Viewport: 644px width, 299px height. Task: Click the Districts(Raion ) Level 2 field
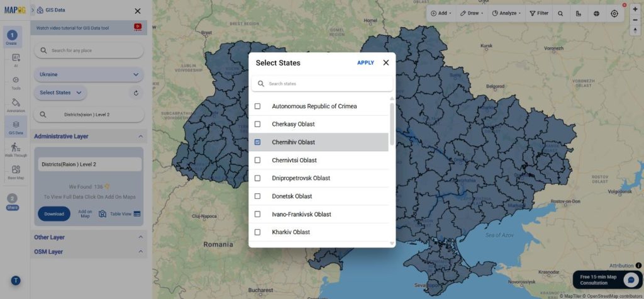pos(90,164)
